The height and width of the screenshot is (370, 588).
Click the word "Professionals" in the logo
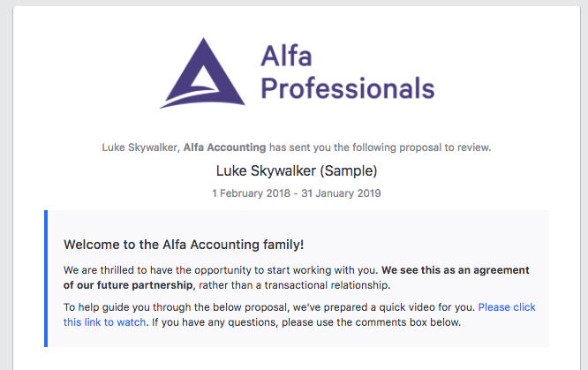348,88
